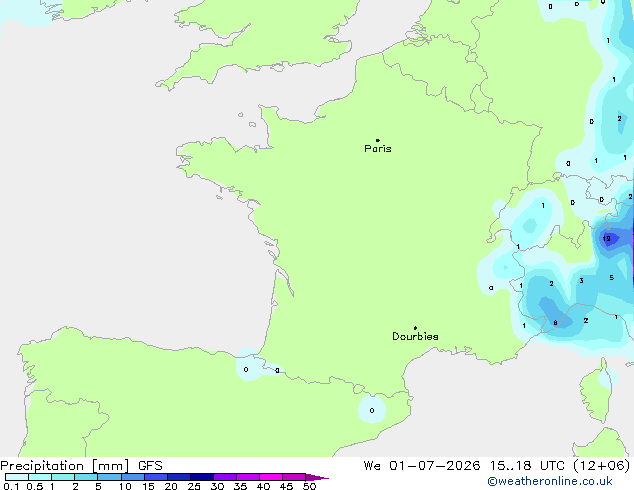
Task: Click the Dourbies location label
Action: click(x=415, y=336)
